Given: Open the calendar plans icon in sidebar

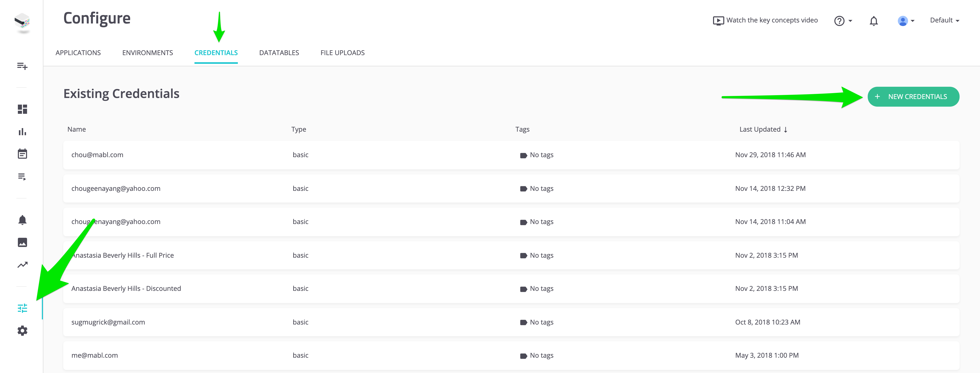Looking at the screenshot, I should click(x=22, y=154).
